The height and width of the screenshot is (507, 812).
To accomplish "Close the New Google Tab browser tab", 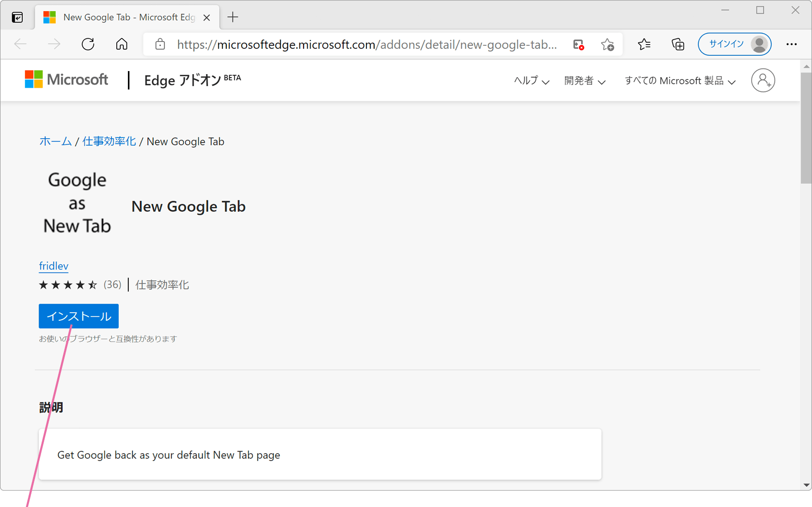I will (207, 17).
